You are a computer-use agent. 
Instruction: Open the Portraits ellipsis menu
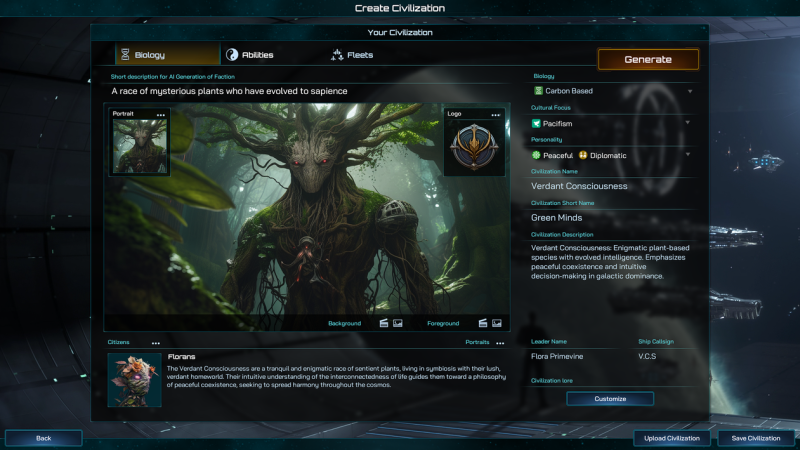pyautogui.click(x=500, y=343)
